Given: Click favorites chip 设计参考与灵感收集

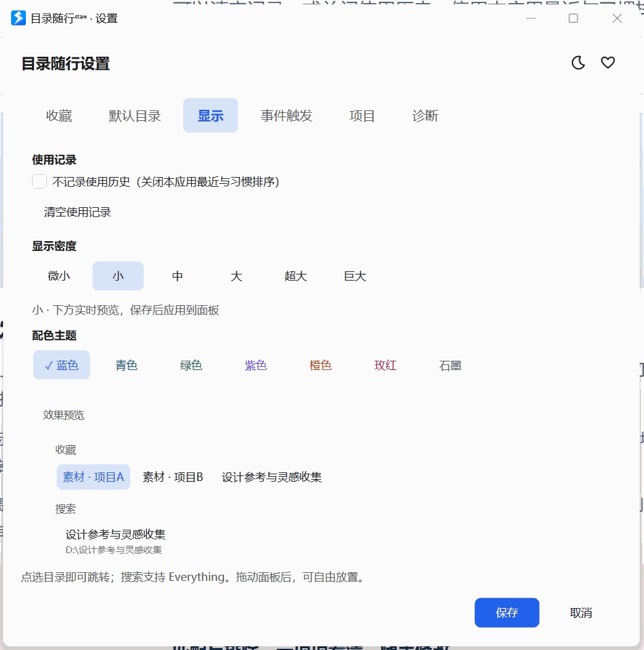Looking at the screenshot, I should (x=271, y=477).
